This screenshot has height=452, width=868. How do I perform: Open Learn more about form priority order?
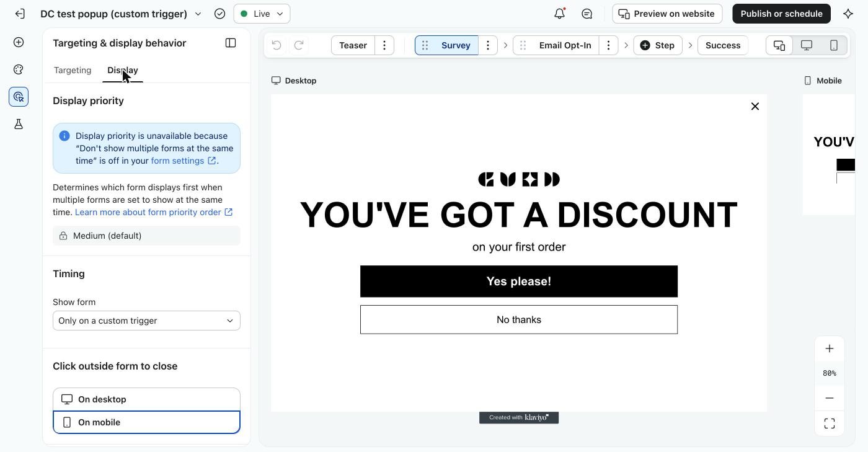(x=154, y=212)
